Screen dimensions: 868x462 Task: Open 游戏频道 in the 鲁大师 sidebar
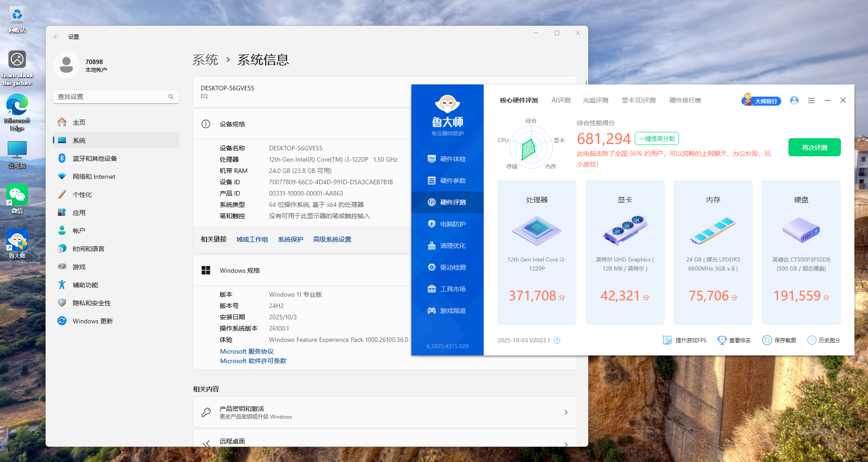point(447,311)
